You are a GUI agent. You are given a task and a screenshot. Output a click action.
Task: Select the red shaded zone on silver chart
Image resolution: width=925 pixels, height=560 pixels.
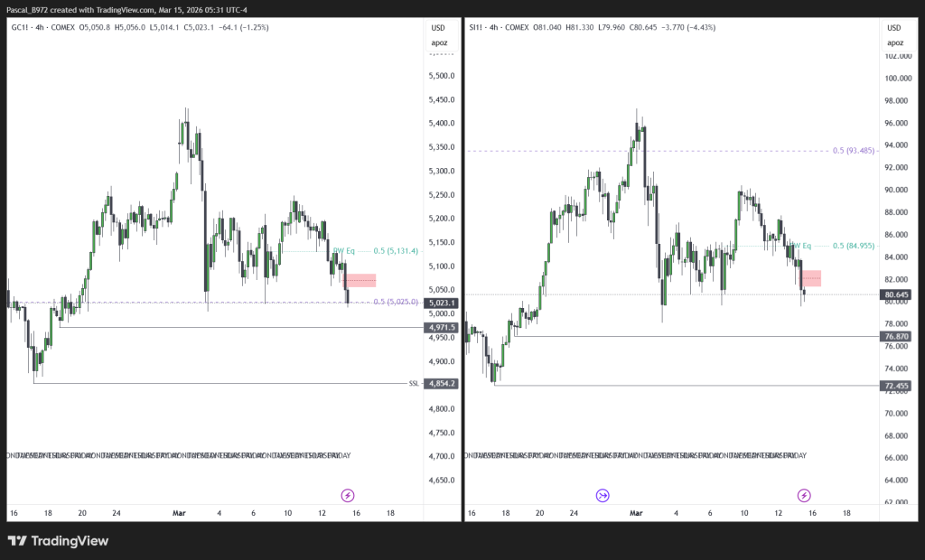click(811, 278)
